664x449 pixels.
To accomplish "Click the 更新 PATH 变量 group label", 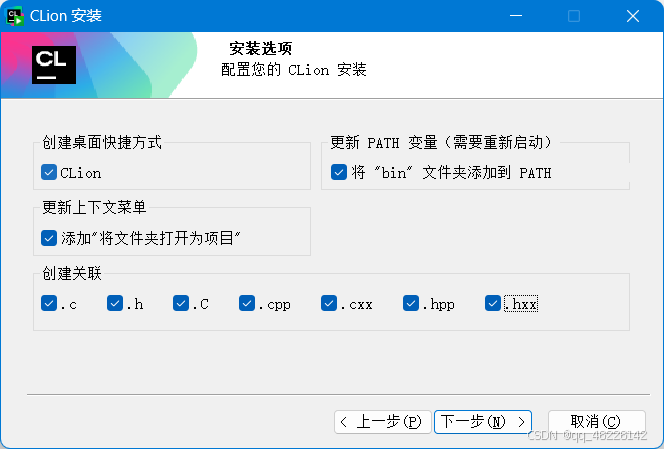I will (x=441, y=142).
